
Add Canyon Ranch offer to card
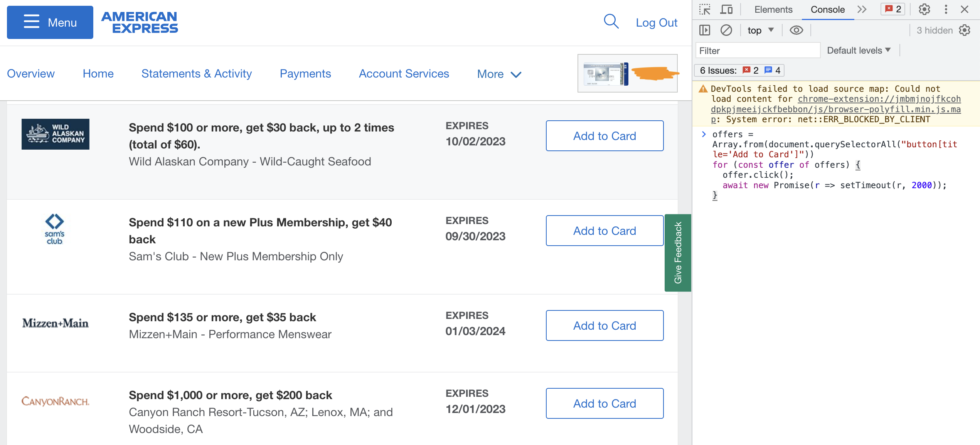605,403
